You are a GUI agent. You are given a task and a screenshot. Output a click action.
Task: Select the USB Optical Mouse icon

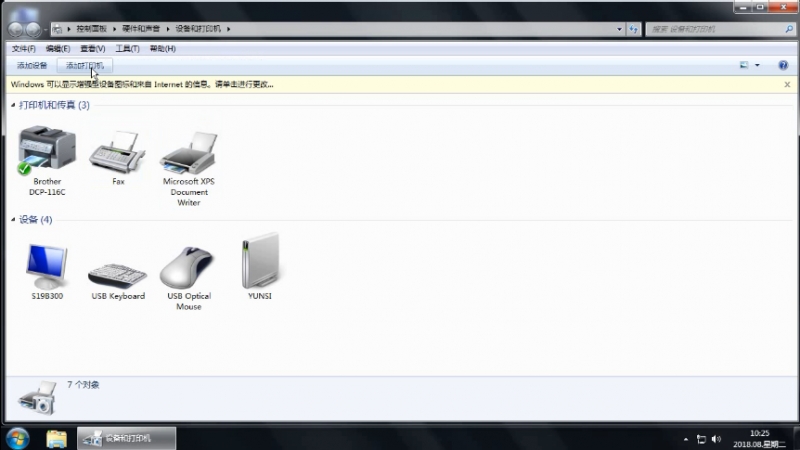(188, 267)
